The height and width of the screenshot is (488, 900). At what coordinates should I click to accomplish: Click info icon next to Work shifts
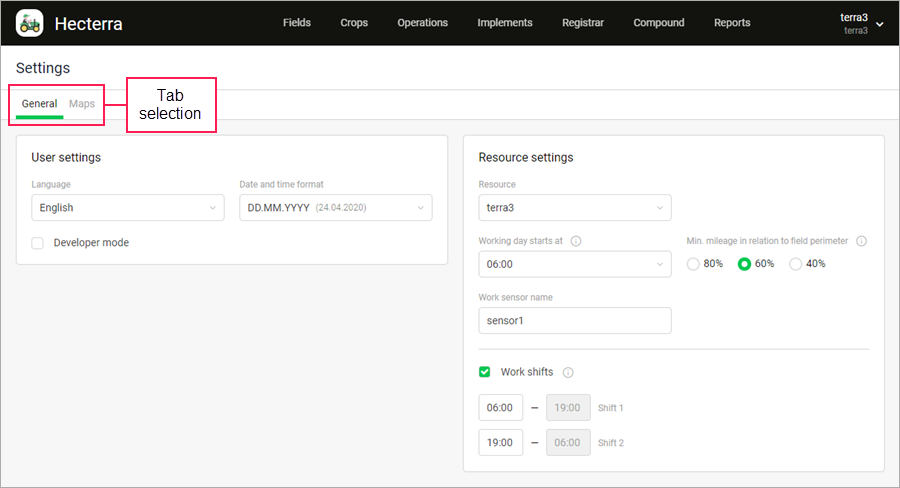point(568,373)
